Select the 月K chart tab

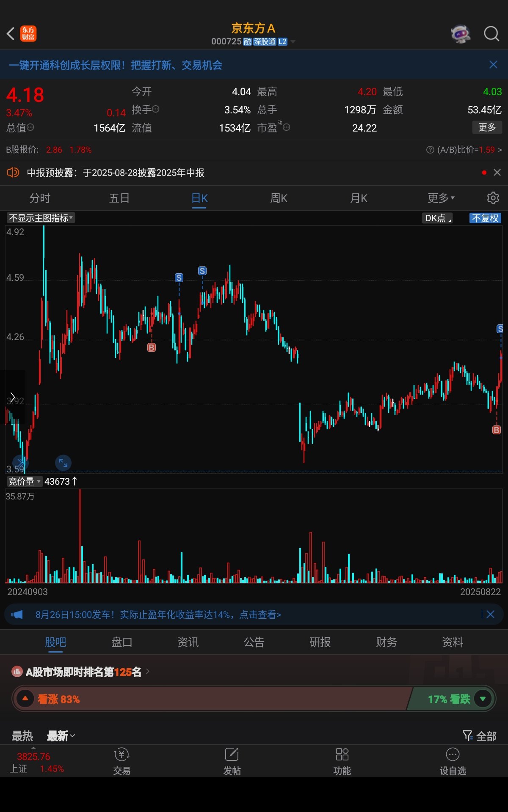pos(359,198)
